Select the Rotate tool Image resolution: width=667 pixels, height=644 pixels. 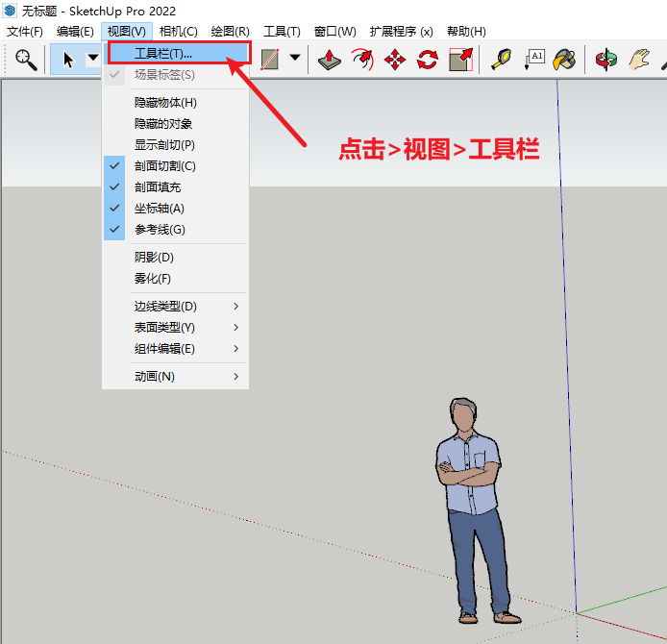[x=428, y=60]
